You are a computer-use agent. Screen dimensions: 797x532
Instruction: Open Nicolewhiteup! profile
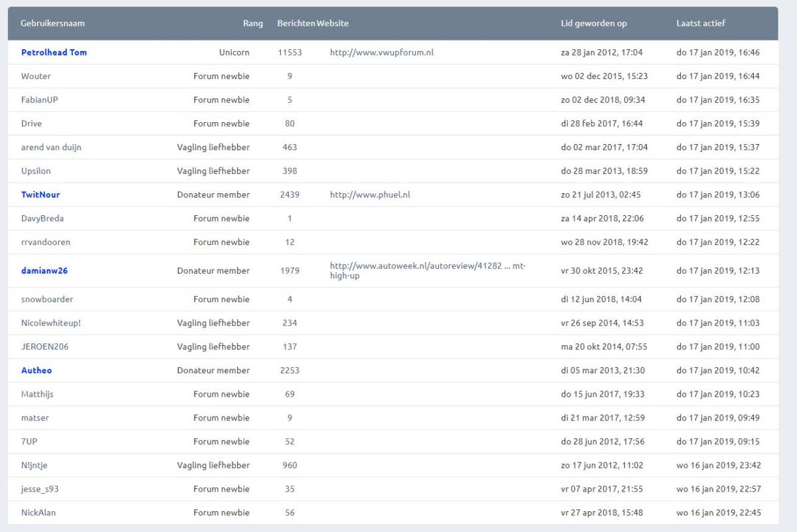point(50,323)
